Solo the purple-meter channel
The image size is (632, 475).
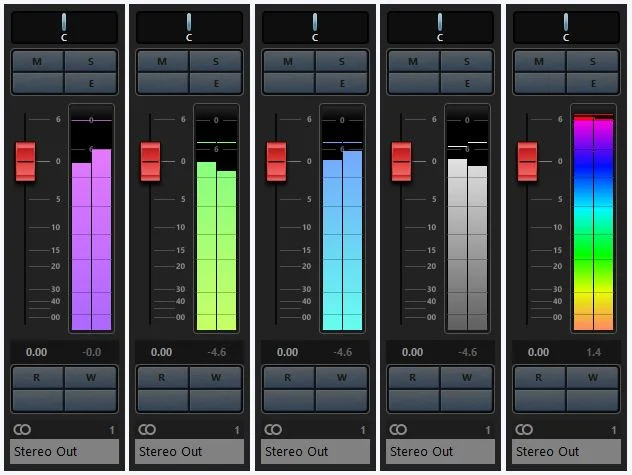tap(91, 61)
